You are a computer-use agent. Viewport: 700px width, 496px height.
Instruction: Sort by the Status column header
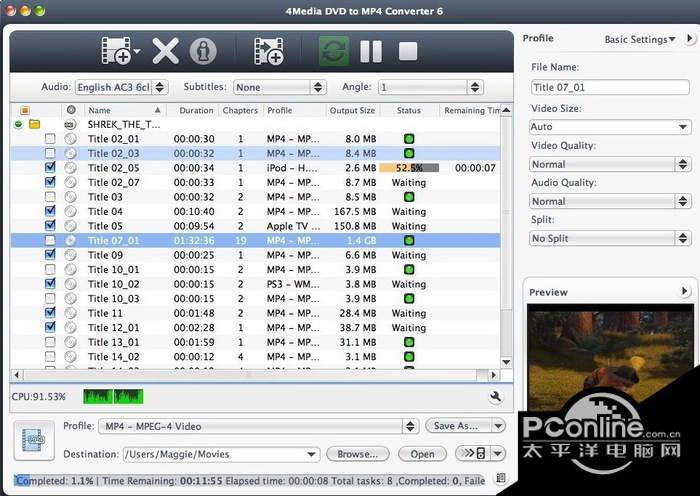tap(409, 110)
